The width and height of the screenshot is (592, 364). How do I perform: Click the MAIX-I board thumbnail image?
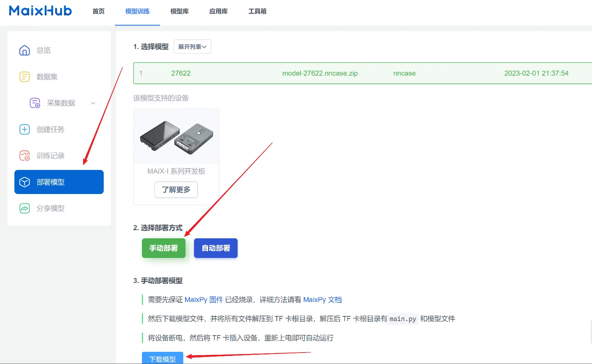[176, 137]
